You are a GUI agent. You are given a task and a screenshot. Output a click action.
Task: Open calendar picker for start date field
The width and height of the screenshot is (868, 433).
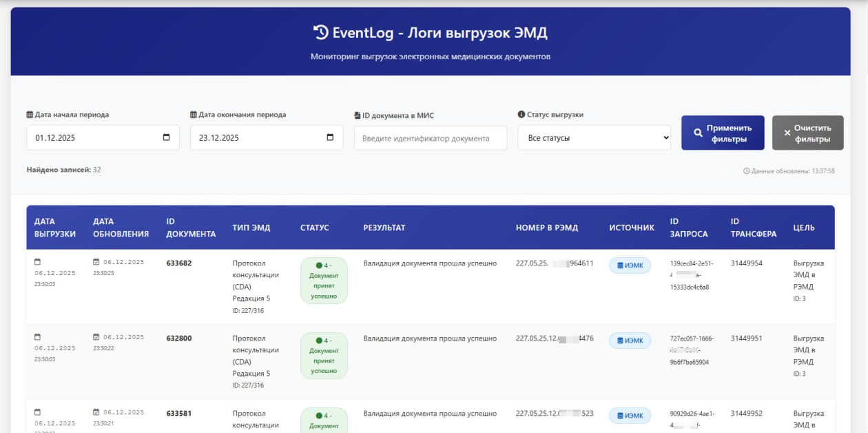coord(166,137)
